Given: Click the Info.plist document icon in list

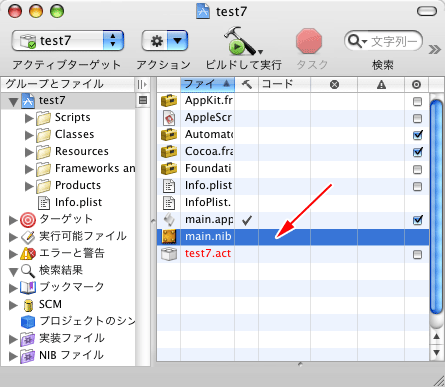Looking at the screenshot, I should point(169,186).
